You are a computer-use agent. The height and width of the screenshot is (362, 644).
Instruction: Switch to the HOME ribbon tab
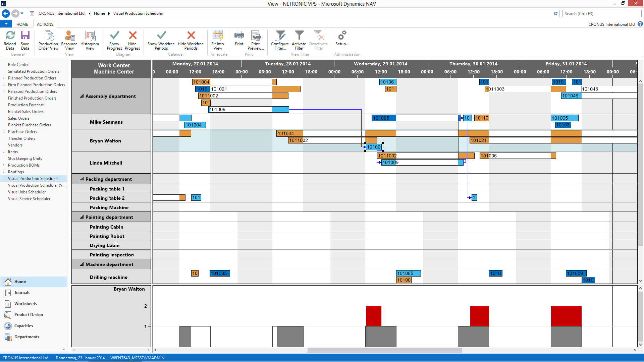[x=22, y=24]
